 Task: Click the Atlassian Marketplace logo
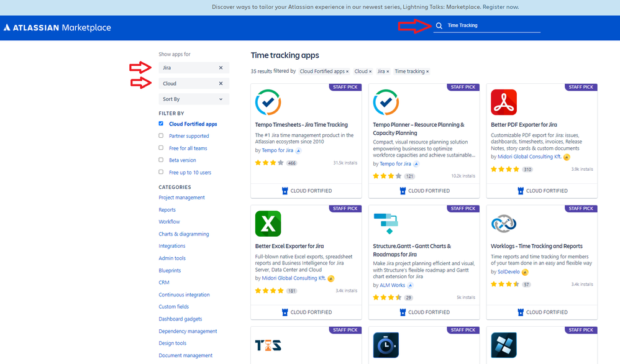(57, 28)
